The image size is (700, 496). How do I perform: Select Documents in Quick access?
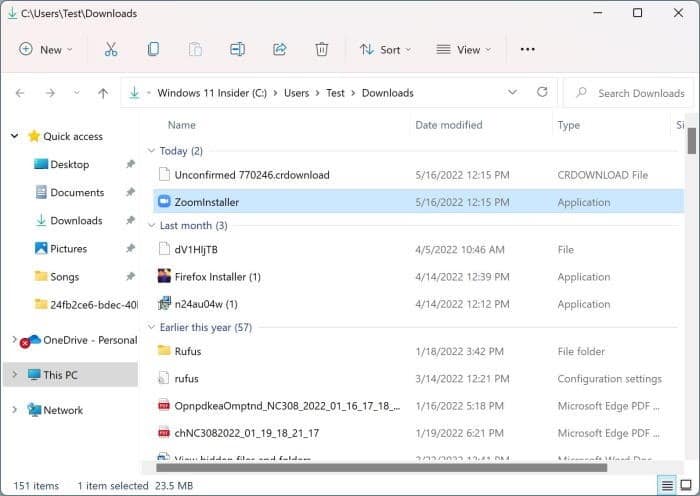(77, 192)
